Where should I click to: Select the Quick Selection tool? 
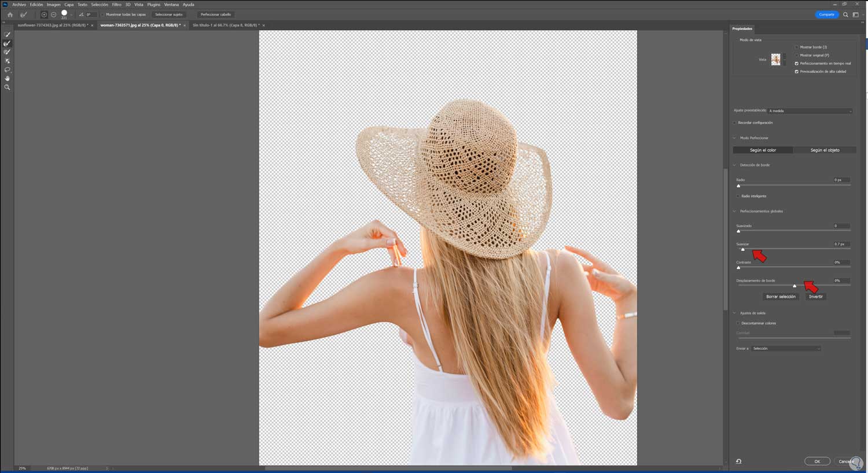7,35
